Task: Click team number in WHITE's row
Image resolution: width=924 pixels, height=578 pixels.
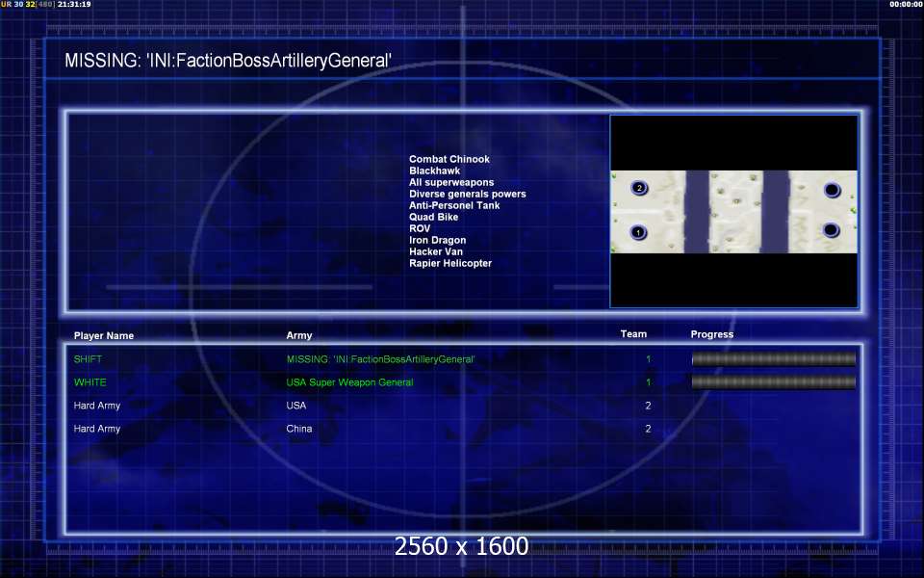Action: coord(648,382)
